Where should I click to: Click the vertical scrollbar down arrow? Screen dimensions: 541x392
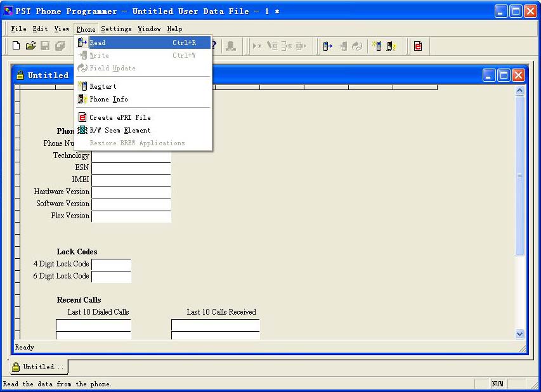520,334
